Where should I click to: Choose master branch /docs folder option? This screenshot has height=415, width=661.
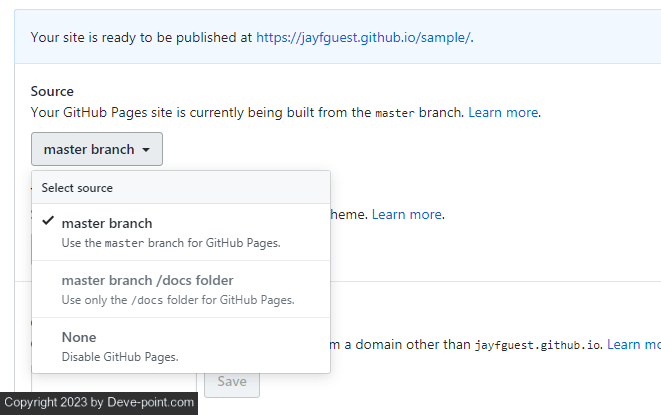tap(147, 280)
